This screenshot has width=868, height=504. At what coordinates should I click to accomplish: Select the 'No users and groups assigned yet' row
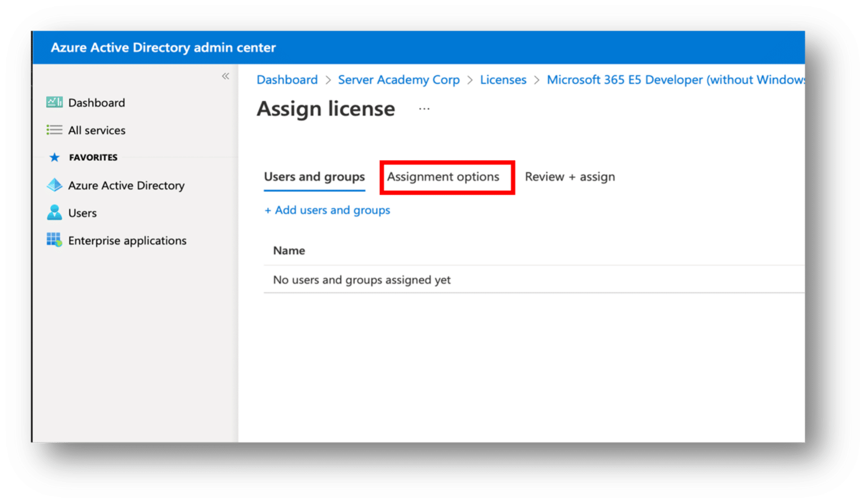[362, 280]
